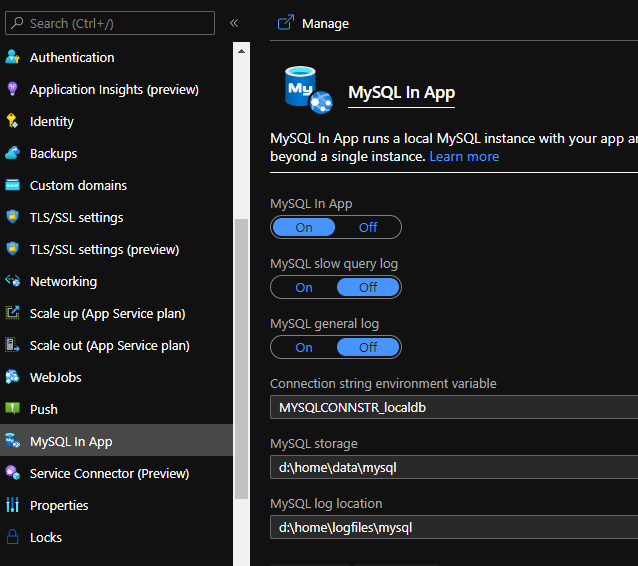Image resolution: width=638 pixels, height=566 pixels.
Task: Click the WebJobs gear icon
Action: [13, 377]
